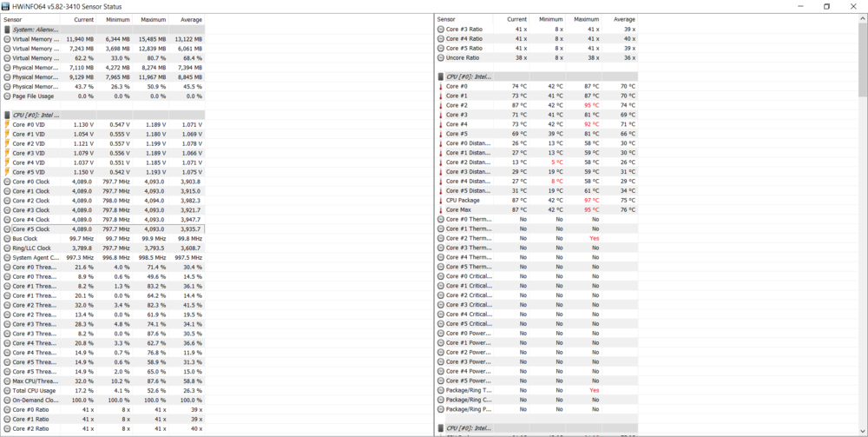Click the icon next to Uncore Ratio
The image size is (868, 437).
point(440,57)
